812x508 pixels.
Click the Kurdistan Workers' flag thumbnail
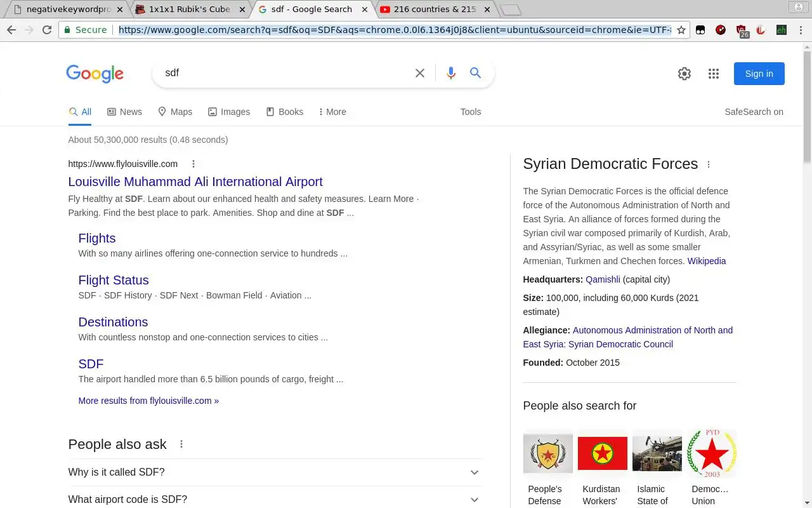[603, 453]
